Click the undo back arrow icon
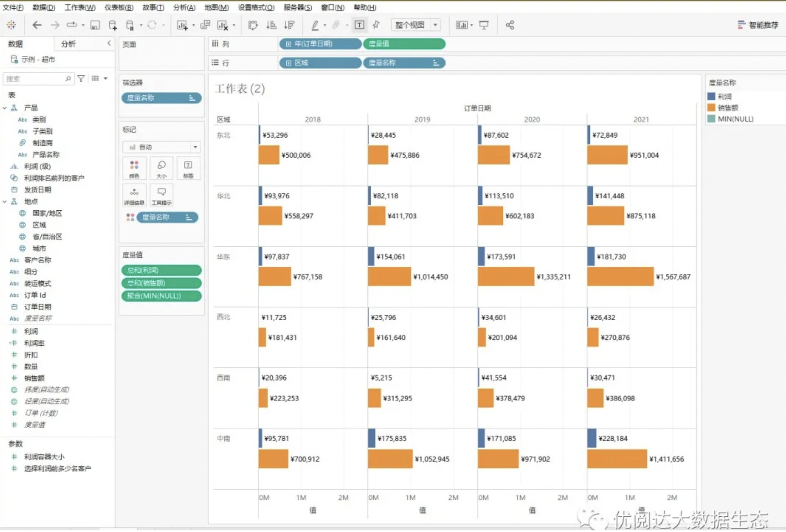Viewport: 786px width, 532px height. (x=37, y=25)
